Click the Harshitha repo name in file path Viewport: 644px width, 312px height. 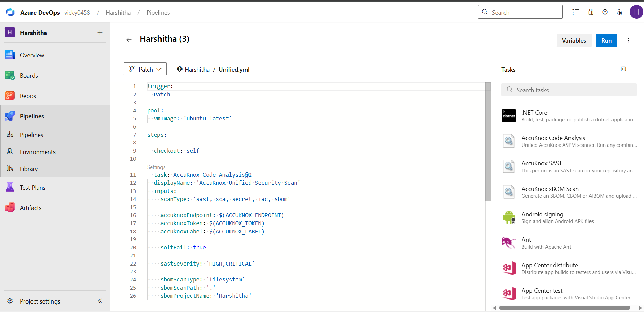coord(197,69)
